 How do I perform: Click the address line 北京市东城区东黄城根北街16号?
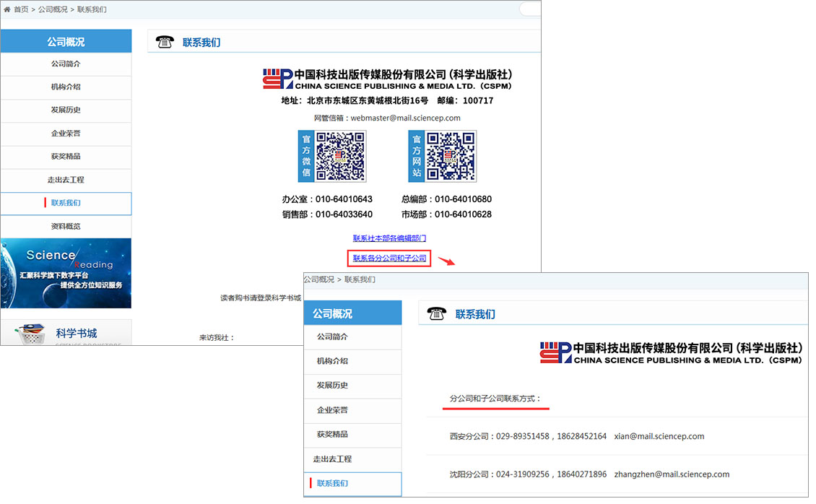[368, 100]
